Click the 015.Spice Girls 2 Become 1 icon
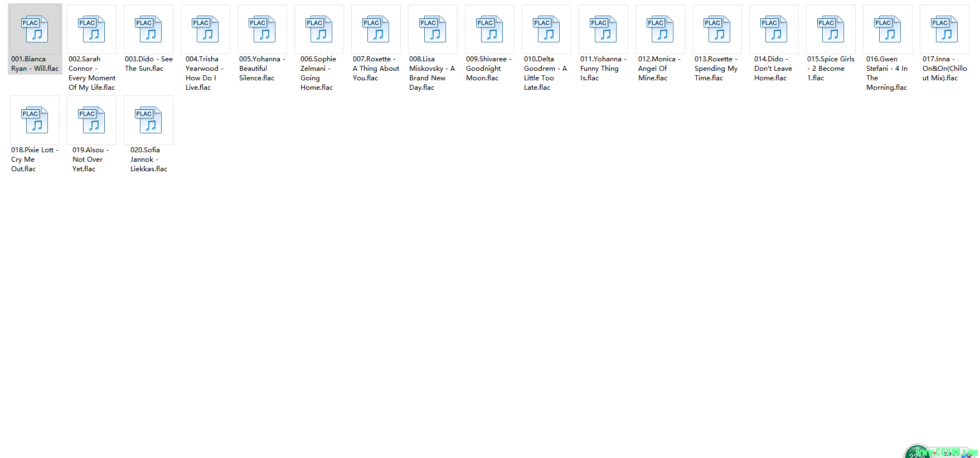The height and width of the screenshot is (458, 980). [831, 30]
